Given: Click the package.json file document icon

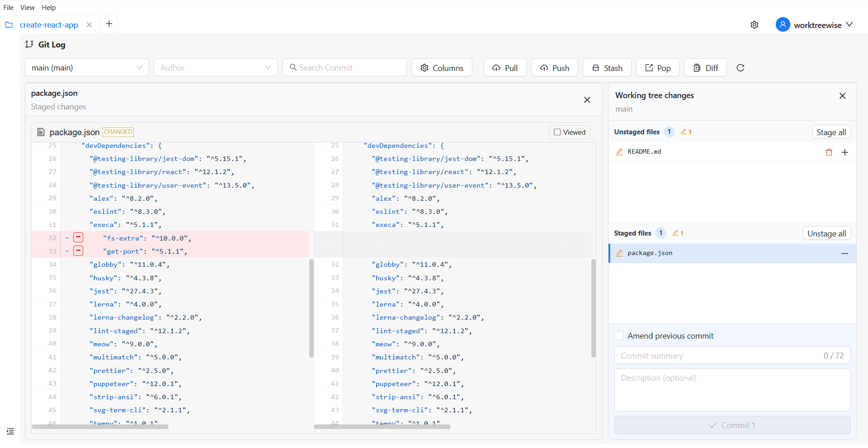Looking at the screenshot, I should pyautogui.click(x=41, y=132).
